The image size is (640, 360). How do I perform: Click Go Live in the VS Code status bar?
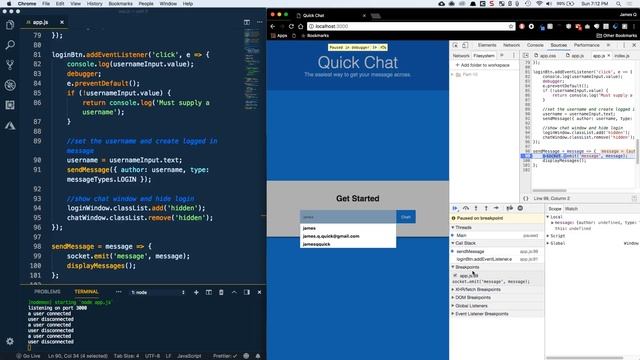pyautogui.click(x=28, y=356)
